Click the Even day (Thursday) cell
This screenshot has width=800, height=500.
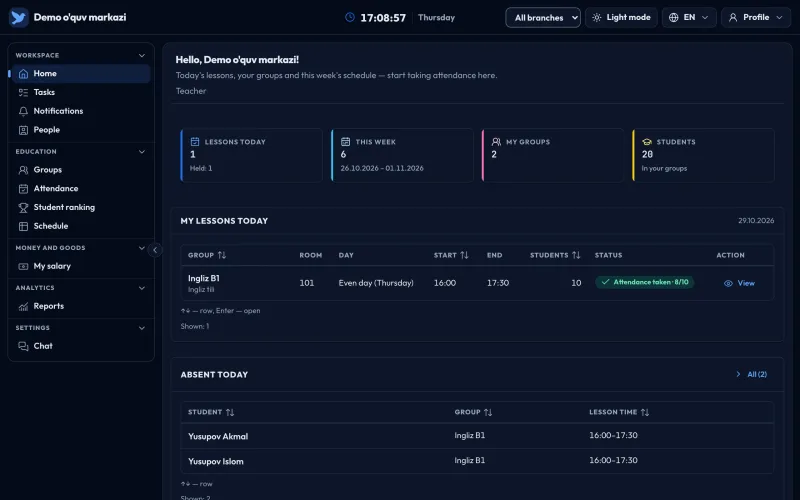point(376,283)
